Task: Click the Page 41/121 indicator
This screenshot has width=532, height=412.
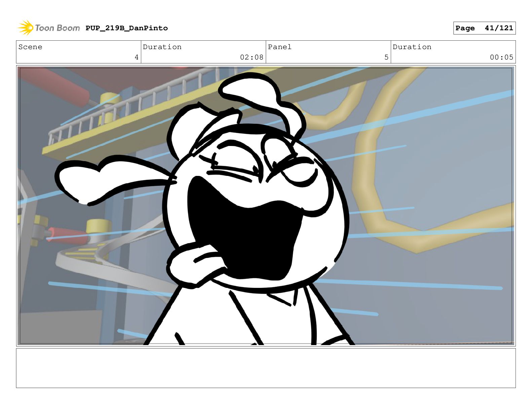Action: [x=484, y=28]
